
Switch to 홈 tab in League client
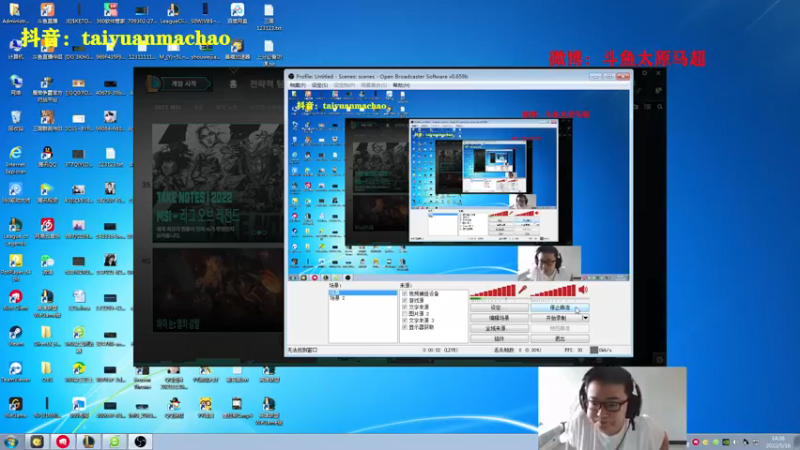233,84
